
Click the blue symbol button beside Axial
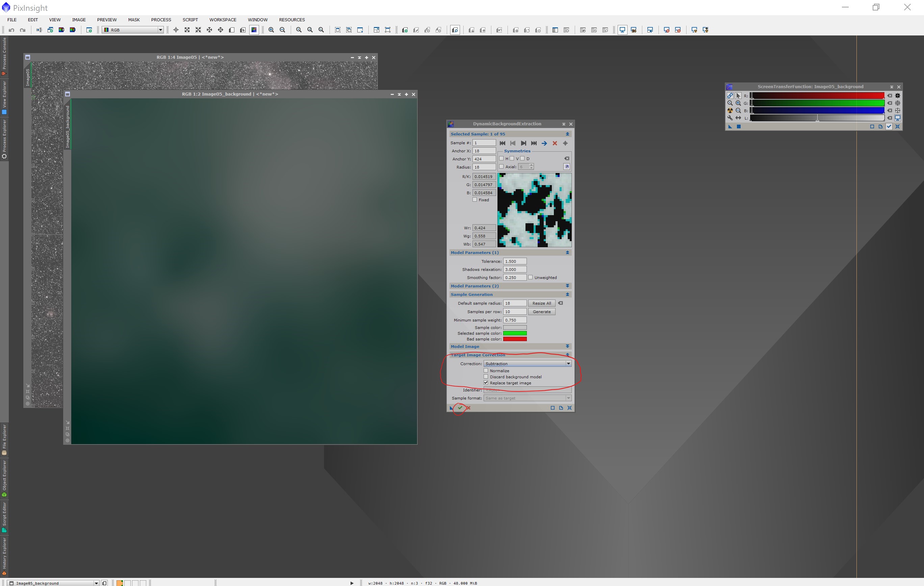click(x=567, y=167)
